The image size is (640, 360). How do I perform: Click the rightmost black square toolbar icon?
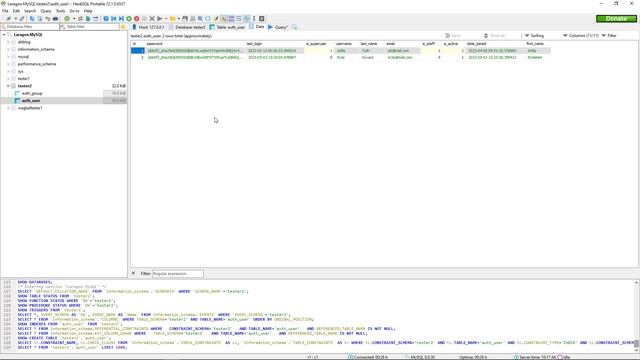coord(262,19)
